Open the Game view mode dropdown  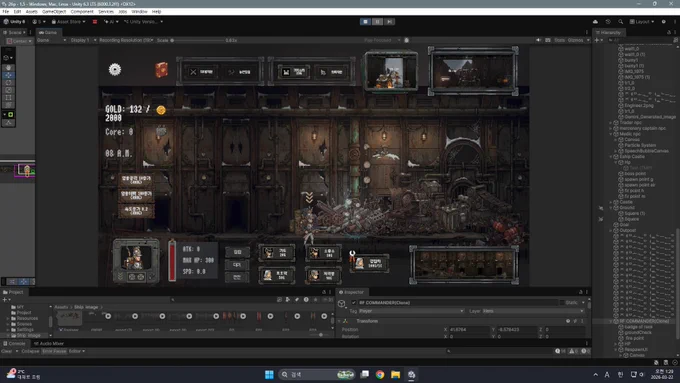tap(51, 40)
